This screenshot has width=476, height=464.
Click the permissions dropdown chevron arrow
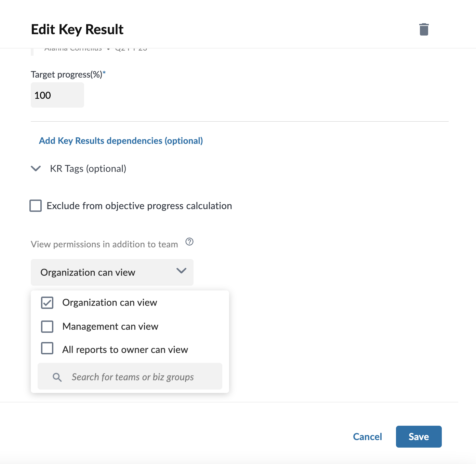181,271
